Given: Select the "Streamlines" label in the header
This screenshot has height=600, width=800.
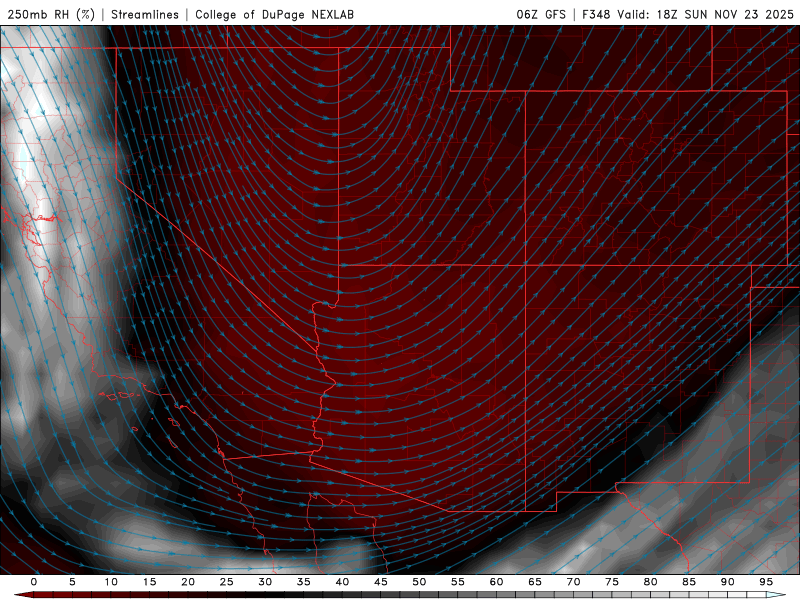Looking at the screenshot, I should tap(145, 14).
